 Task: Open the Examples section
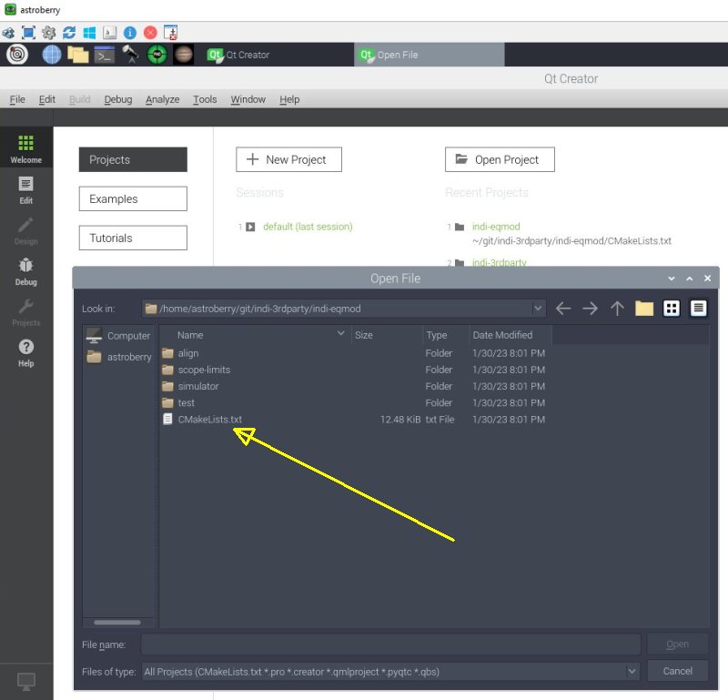pos(133,198)
